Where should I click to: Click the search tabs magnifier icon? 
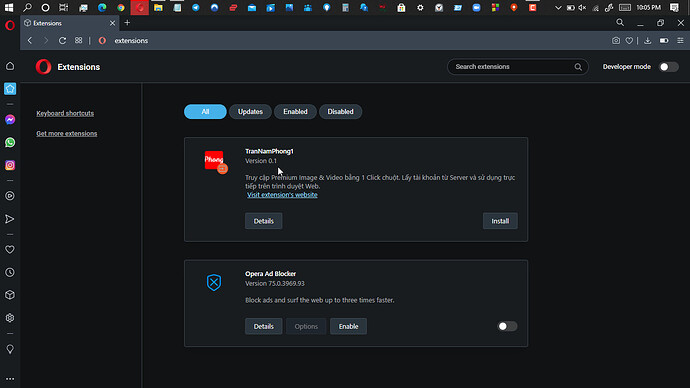620,22
